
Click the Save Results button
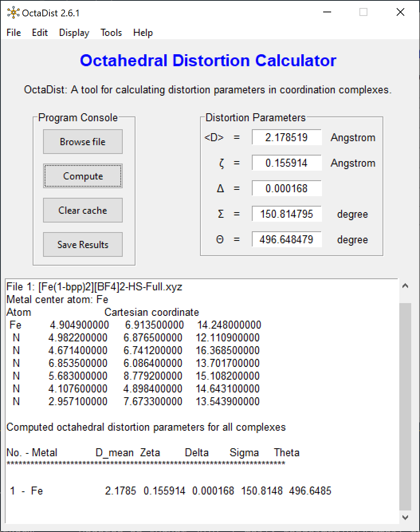coord(83,245)
